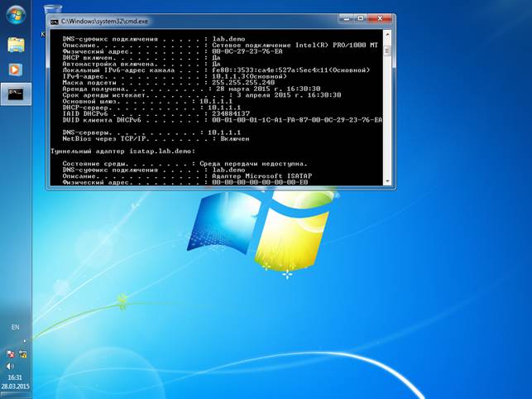The height and width of the screenshot is (399, 532).
Task: Open the Windows Start orb
Action: point(16,16)
